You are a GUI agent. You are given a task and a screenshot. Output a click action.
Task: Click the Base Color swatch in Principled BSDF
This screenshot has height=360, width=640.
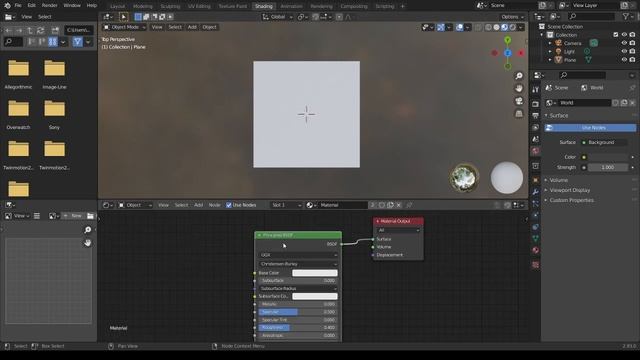pos(315,273)
